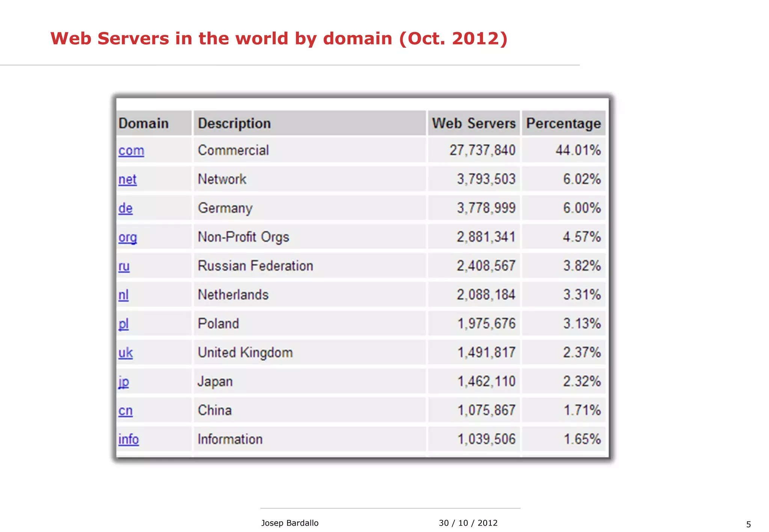Select the 6.00% percentage cell

(564, 208)
